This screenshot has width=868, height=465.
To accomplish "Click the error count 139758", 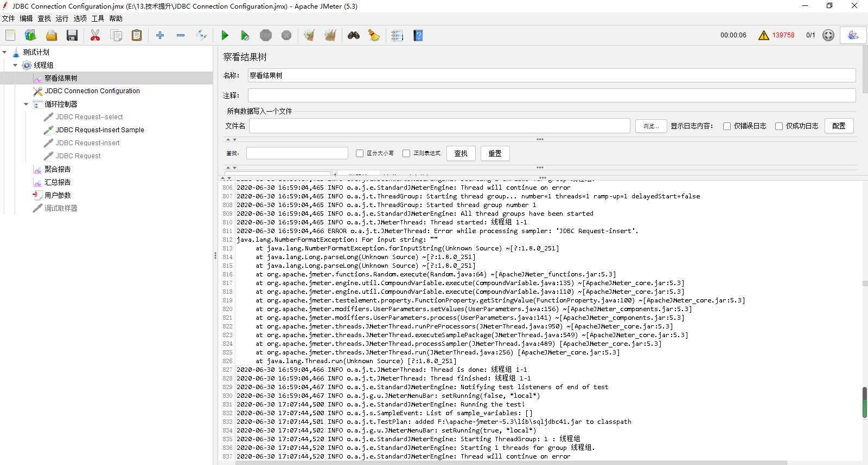I will tap(783, 35).
